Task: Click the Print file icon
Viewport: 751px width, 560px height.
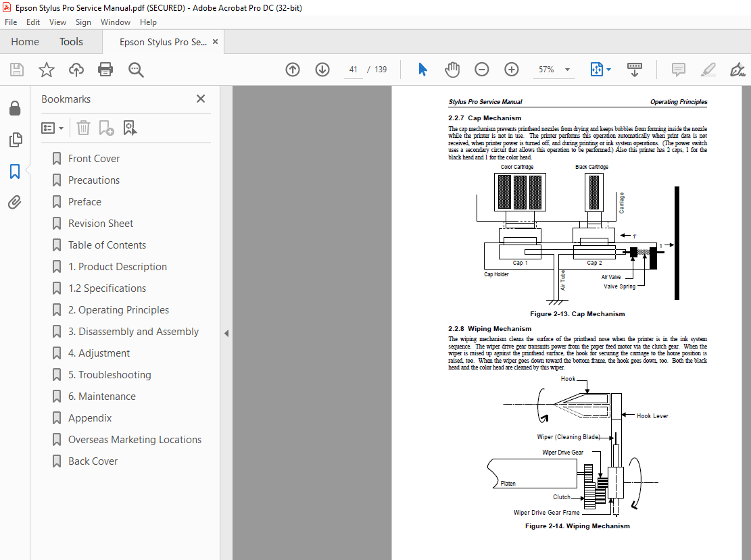Action: [105, 70]
